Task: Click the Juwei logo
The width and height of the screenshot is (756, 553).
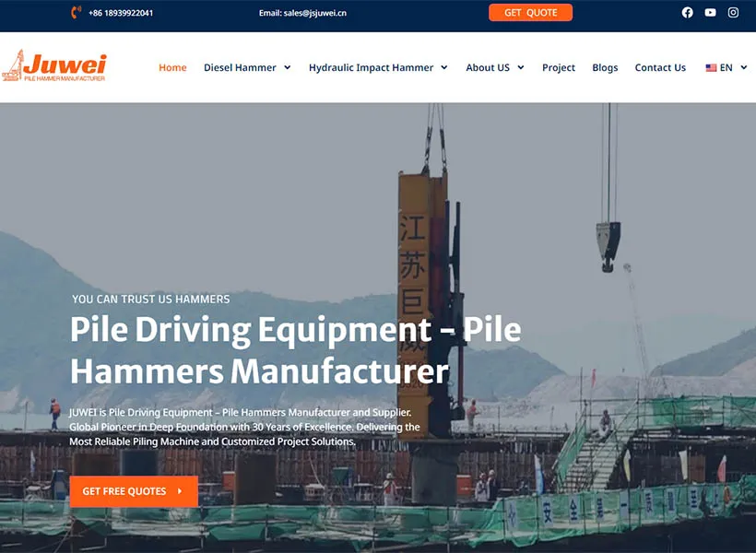Action: [54, 65]
